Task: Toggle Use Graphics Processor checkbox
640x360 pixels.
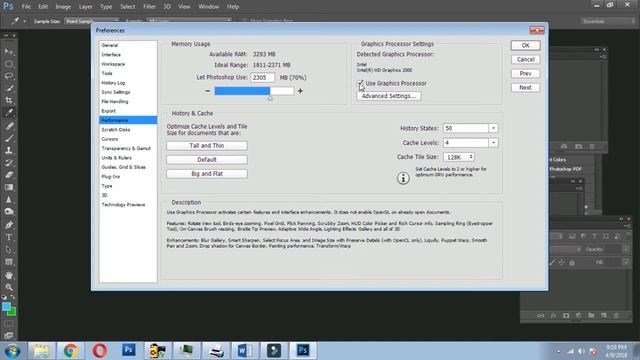Action: 360,83
